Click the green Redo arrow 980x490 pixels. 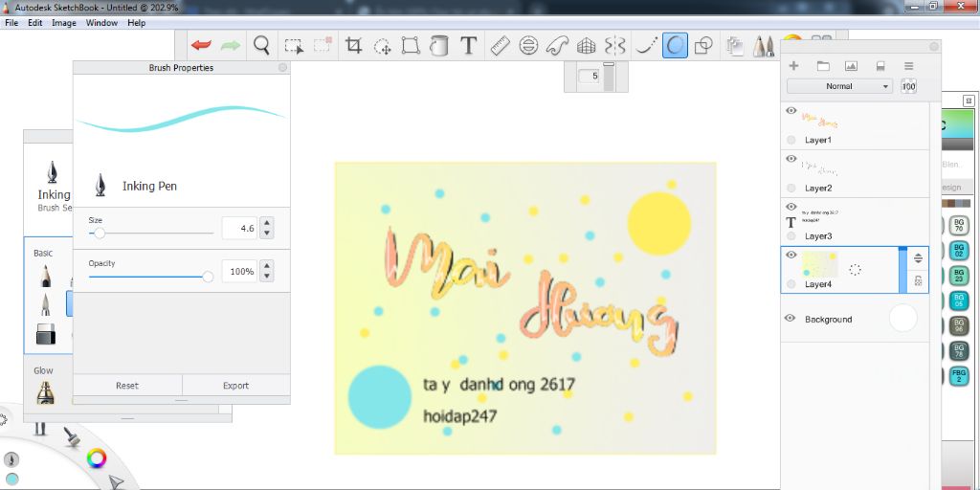(231, 46)
